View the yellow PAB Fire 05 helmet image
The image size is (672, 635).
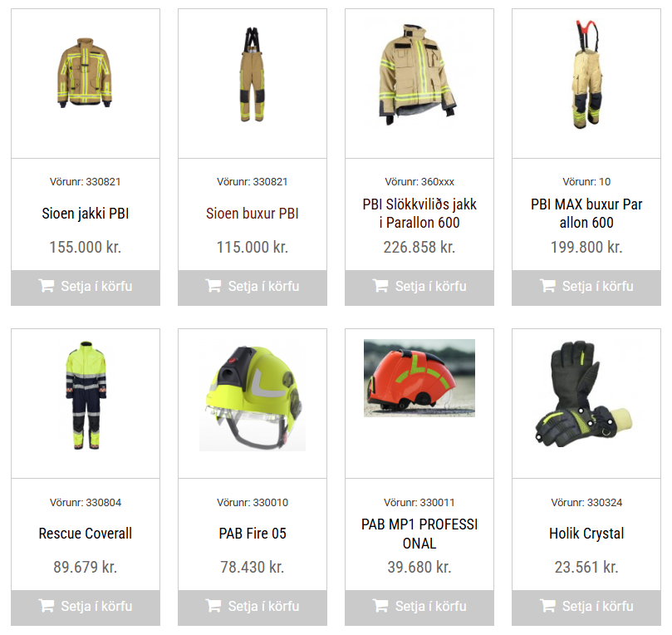coord(253,397)
